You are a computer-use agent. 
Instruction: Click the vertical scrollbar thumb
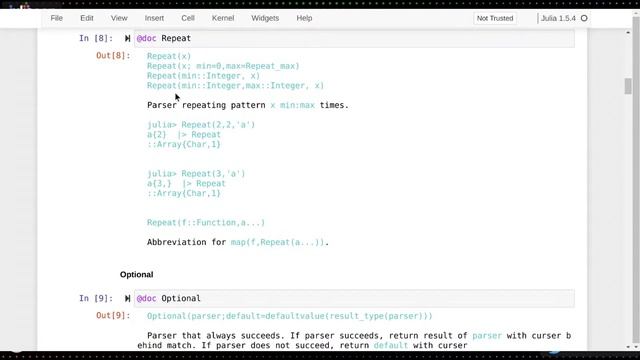point(628,86)
